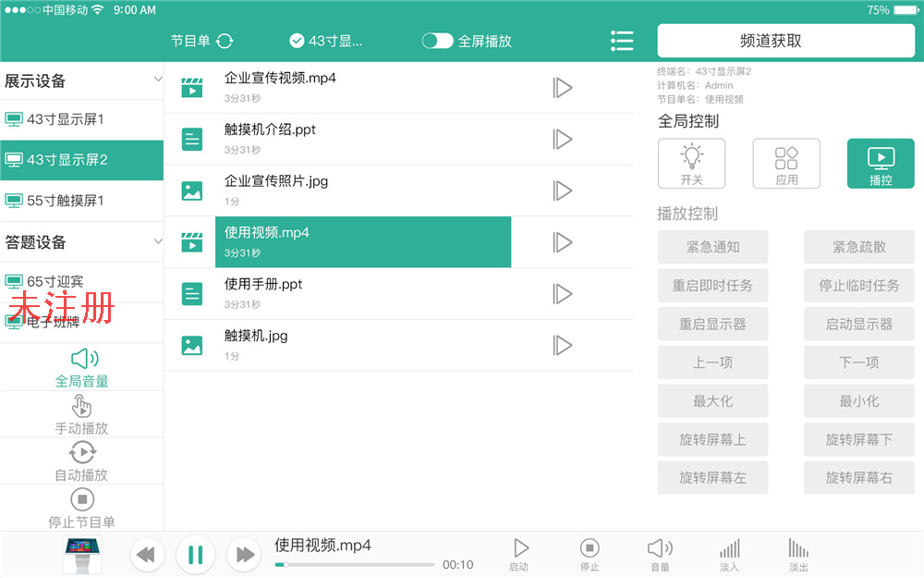924x578 pixels.
Task: Click the checkmark beside 43寸显 device
Action: 297,40
